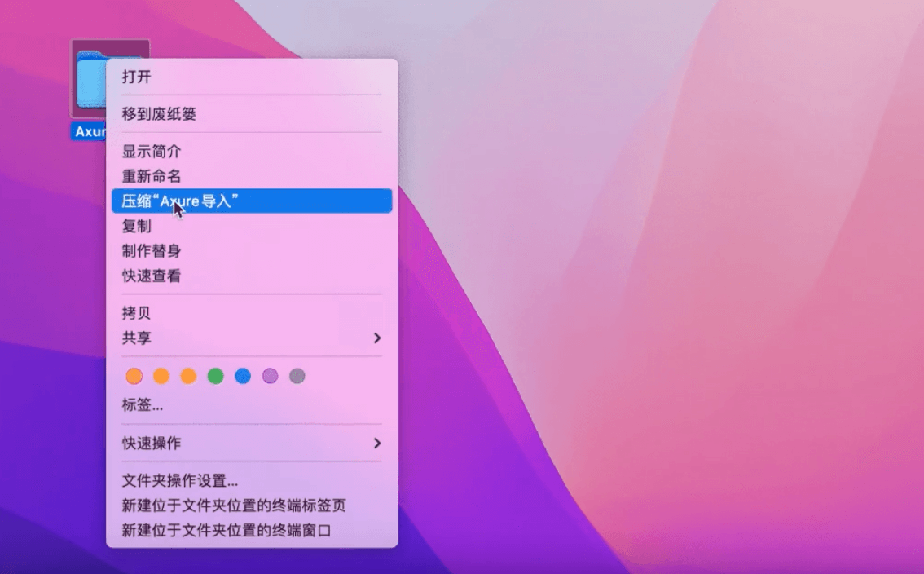Choose 复制 to duplicate the folder
Image resolution: width=924 pixels, height=574 pixels.
135,226
